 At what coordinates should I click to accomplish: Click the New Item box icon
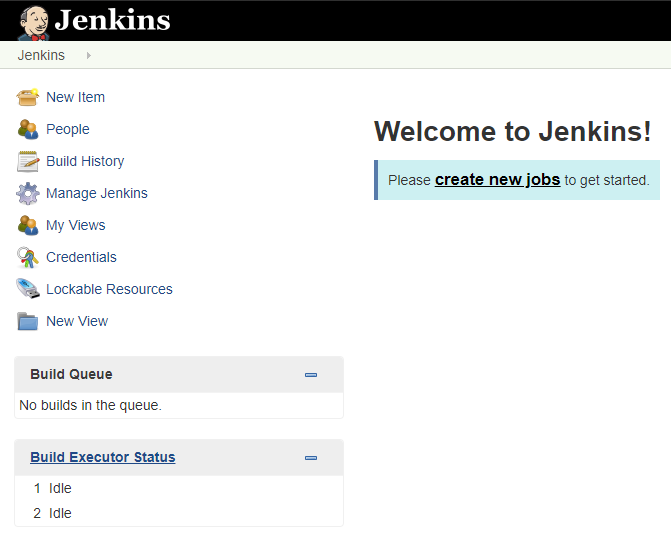tap(28, 97)
